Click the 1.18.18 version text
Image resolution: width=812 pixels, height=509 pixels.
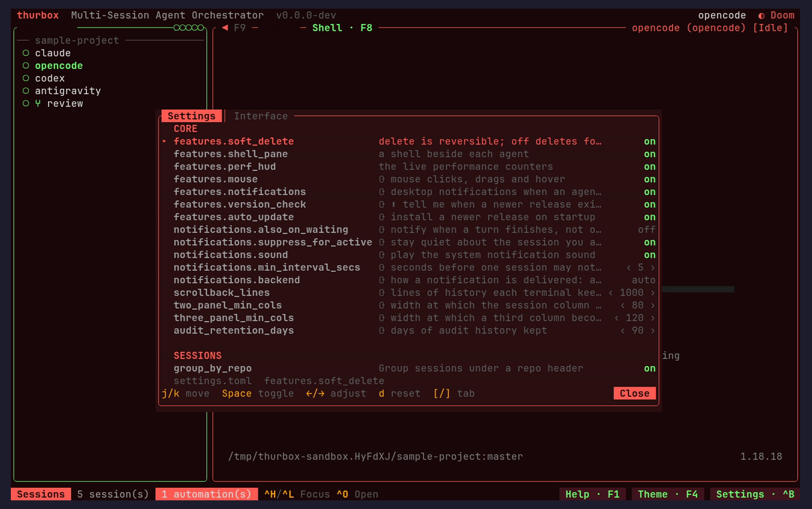tap(761, 456)
